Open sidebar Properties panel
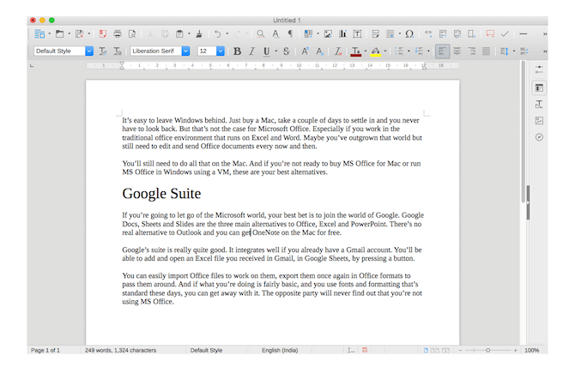The image size is (575, 392). point(539,88)
